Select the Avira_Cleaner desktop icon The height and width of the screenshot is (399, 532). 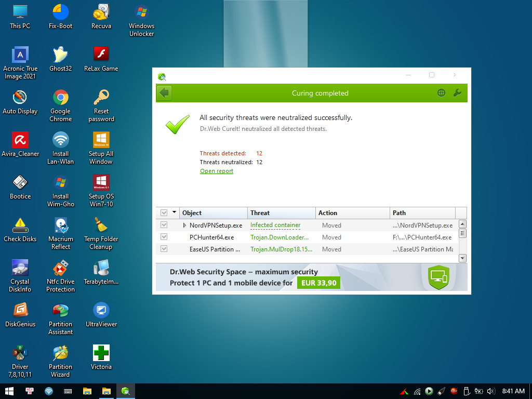point(20,145)
